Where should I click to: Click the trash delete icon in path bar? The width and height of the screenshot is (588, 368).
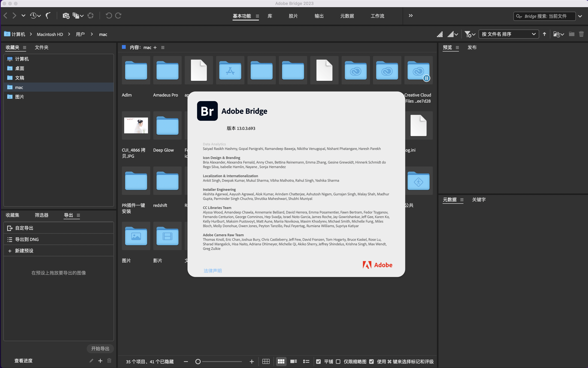(581, 34)
